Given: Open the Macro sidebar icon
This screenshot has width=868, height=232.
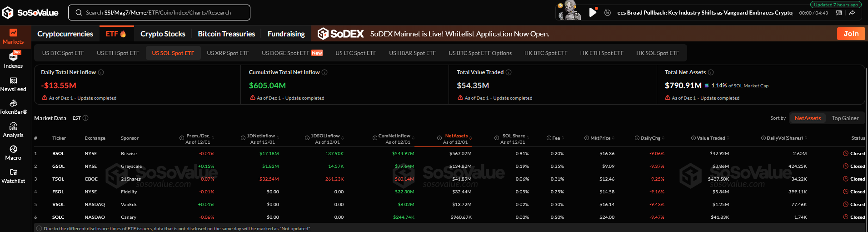Looking at the screenshot, I should point(13,152).
